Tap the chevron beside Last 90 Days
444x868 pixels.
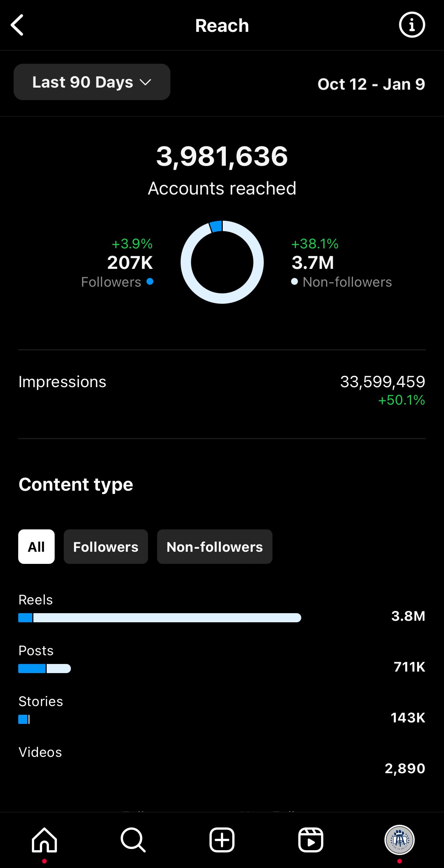click(x=146, y=82)
